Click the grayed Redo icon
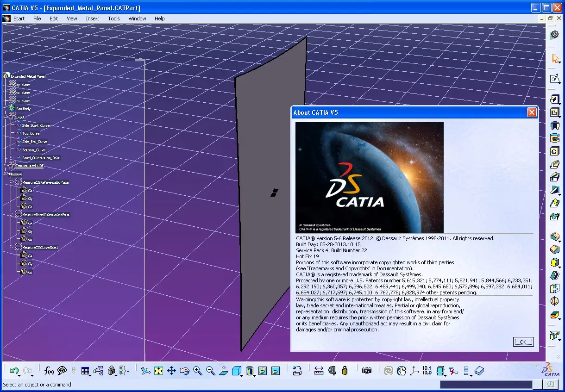The width and height of the screenshot is (565, 392). pos(27,371)
